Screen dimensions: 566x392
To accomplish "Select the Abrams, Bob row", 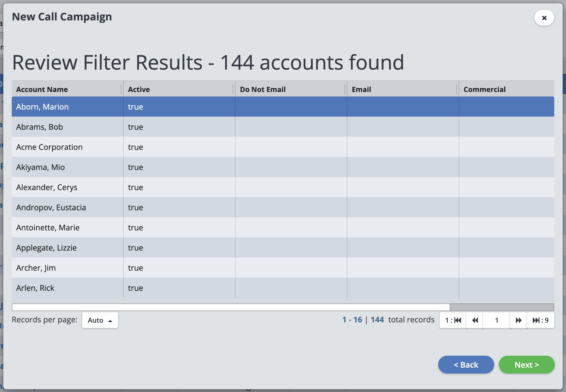I will 39,127.
